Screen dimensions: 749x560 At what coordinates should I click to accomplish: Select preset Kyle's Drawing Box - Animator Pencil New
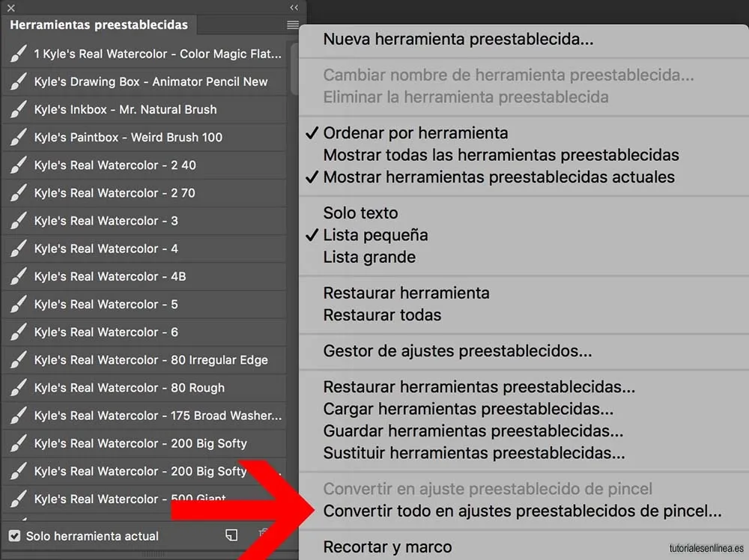pos(145,82)
